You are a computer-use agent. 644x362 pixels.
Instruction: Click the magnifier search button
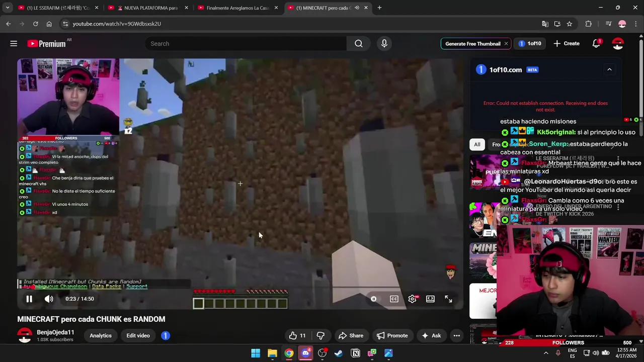pyautogui.click(x=359, y=44)
